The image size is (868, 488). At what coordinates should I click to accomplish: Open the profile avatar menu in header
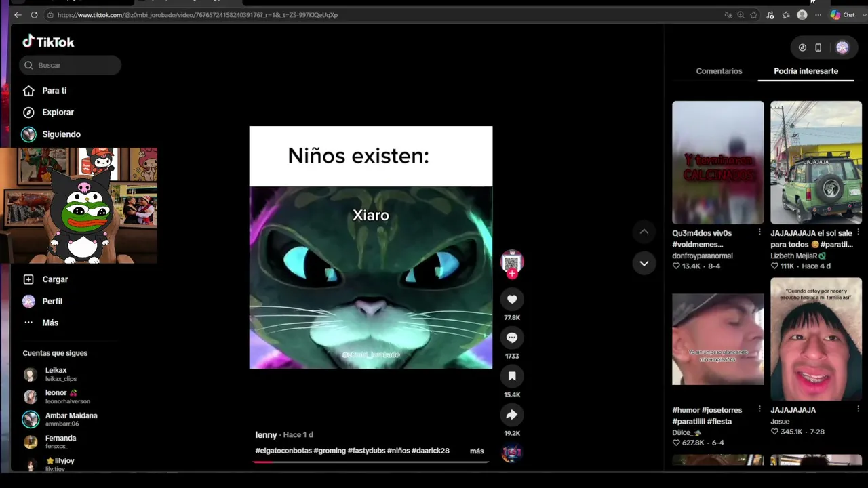click(x=842, y=47)
